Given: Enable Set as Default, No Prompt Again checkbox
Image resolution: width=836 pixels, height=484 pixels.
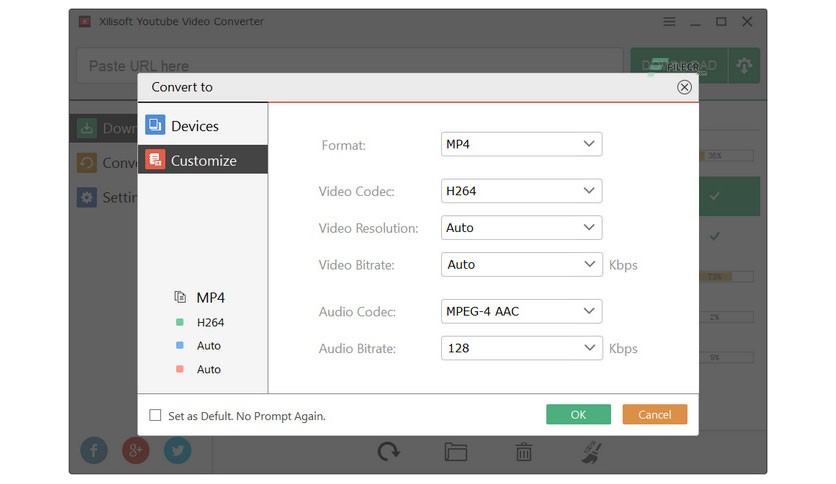Looking at the screenshot, I should [x=155, y=415].
